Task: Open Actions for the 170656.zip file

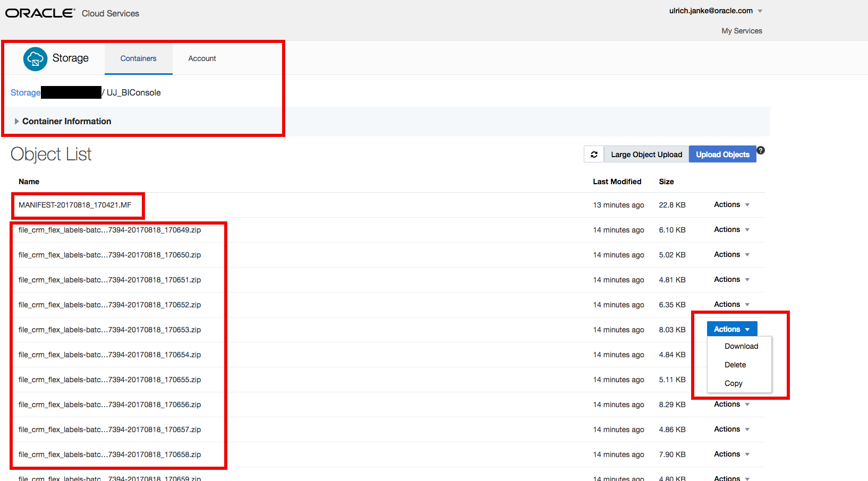Action: click(731, 404)
